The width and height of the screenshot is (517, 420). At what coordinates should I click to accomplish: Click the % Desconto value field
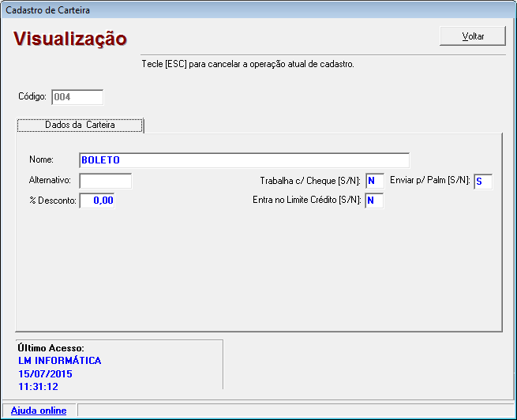tap(97, 201)
